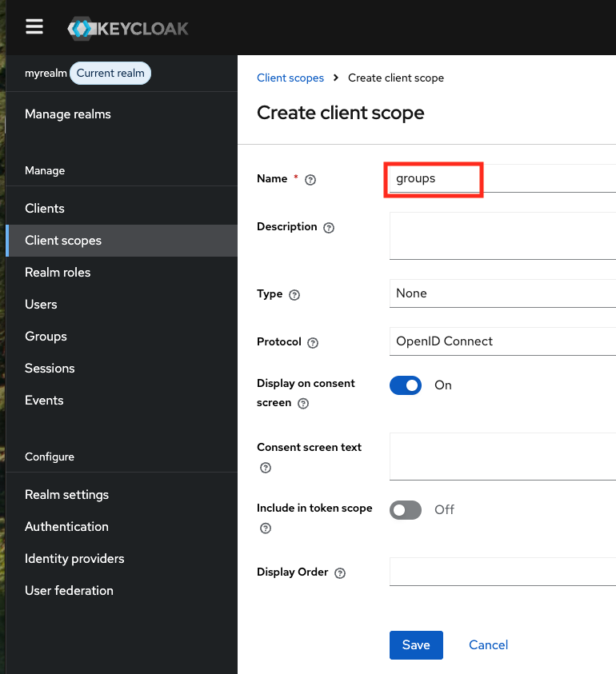Open help icon next to Type
Viewport: 616px width, 674px height.
(294, 295)
